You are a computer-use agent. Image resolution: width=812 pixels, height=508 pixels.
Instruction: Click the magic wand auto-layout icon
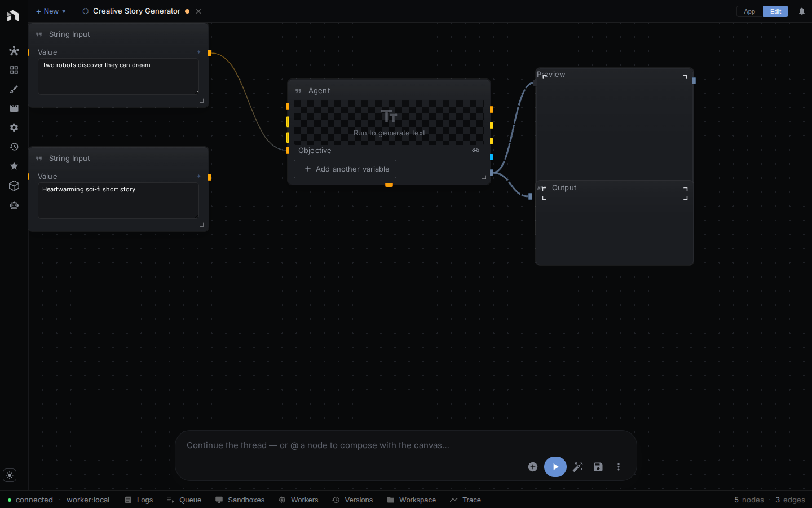click(x=578, y=467)
